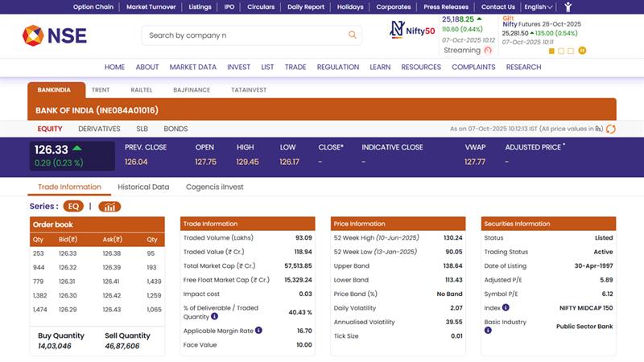Click the company search input field
644x362 pixels.
(x=242, y=35)
